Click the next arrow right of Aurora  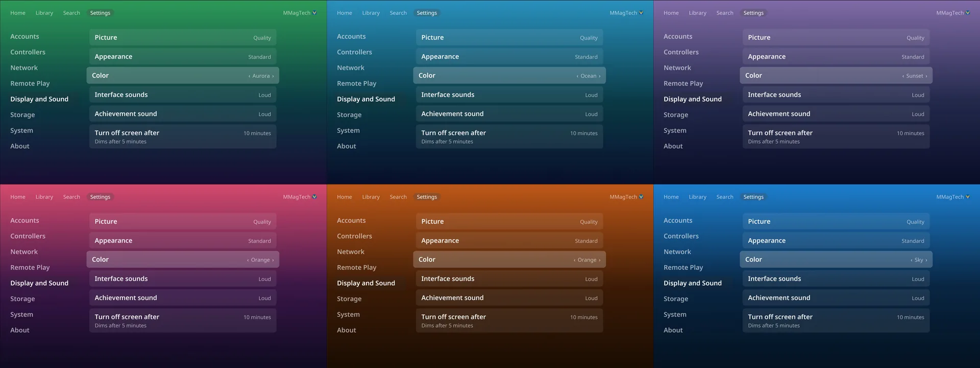point(273,76)
